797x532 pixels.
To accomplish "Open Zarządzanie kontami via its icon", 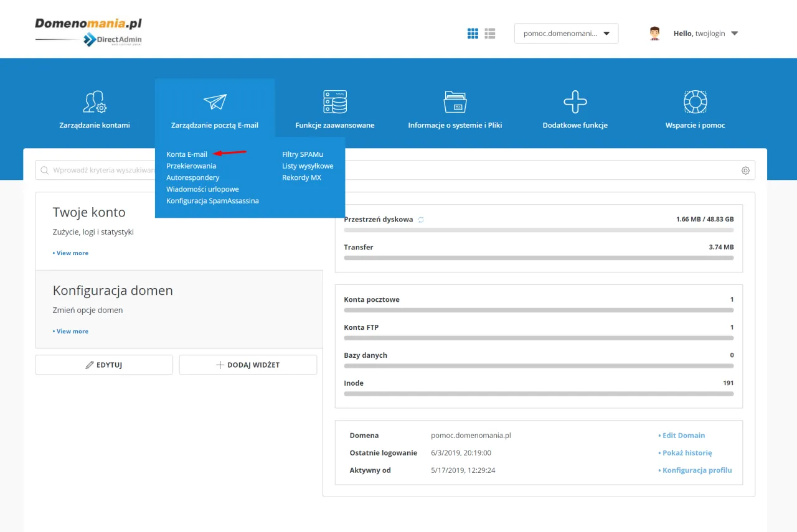I will [95, 101].
